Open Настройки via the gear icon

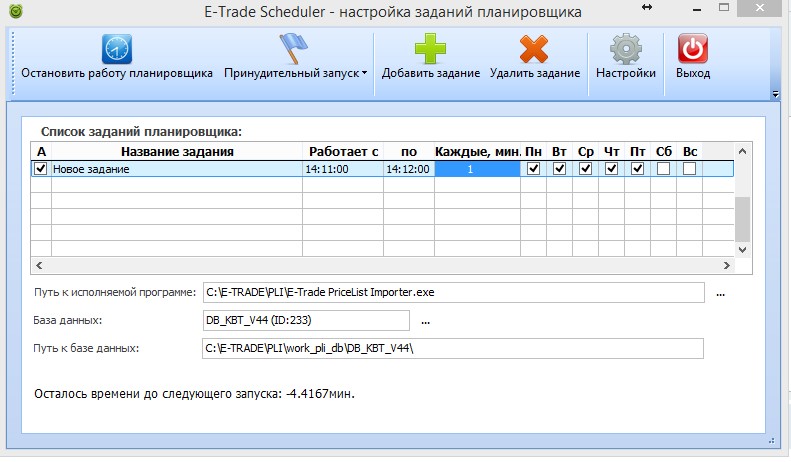(626, 49)
